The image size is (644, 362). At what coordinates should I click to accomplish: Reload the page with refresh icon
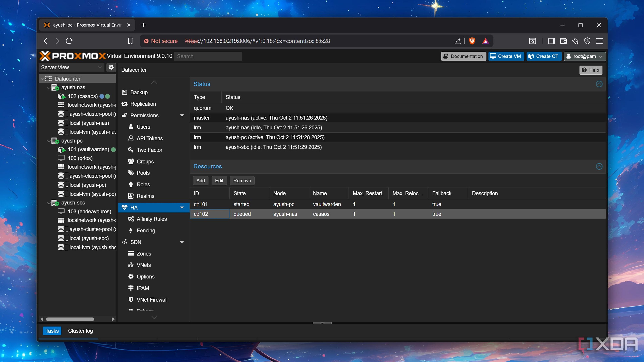pos(69,41)
